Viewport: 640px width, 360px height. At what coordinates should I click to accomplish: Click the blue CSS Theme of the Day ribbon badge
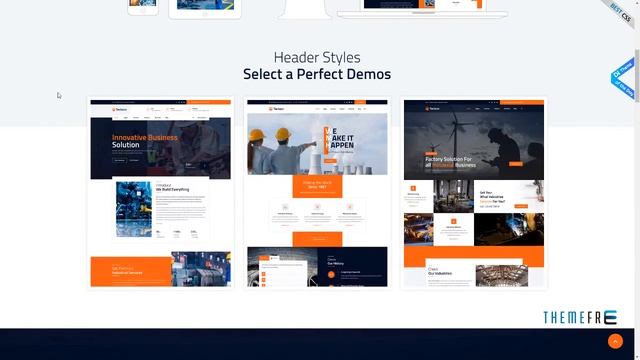pyautogui.click(x=623, y=78)
